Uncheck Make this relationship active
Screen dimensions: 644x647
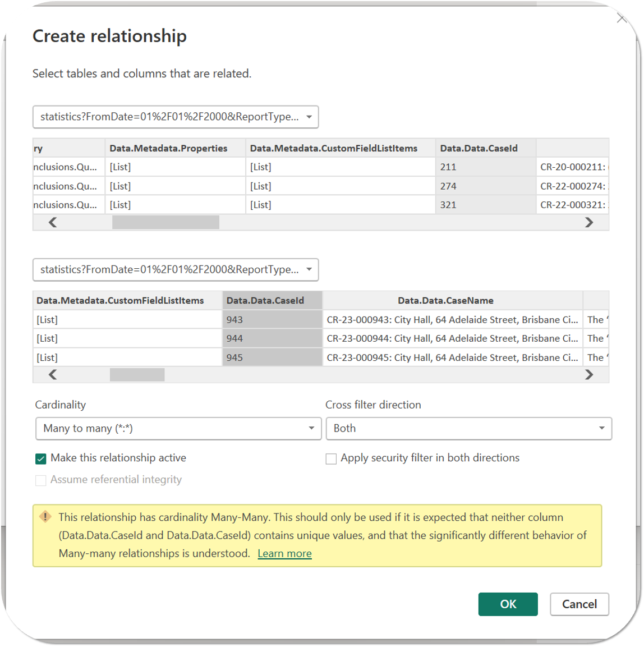point(41,458)
